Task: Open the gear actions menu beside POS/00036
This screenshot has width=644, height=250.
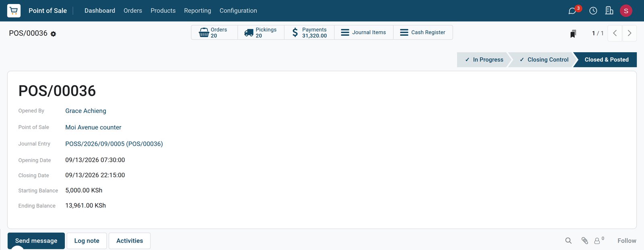Action: [x=53, y=34]
